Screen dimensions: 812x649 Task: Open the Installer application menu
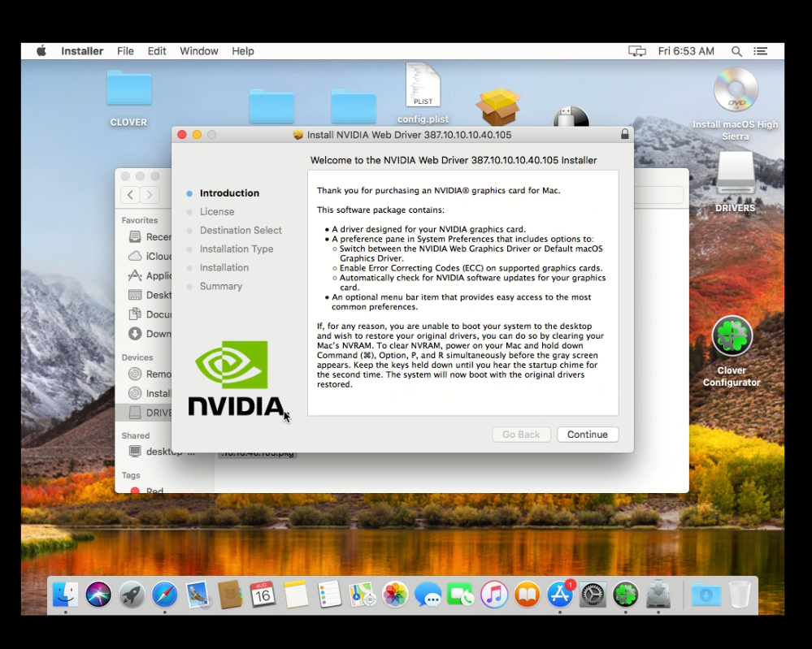tap(82, 50)
